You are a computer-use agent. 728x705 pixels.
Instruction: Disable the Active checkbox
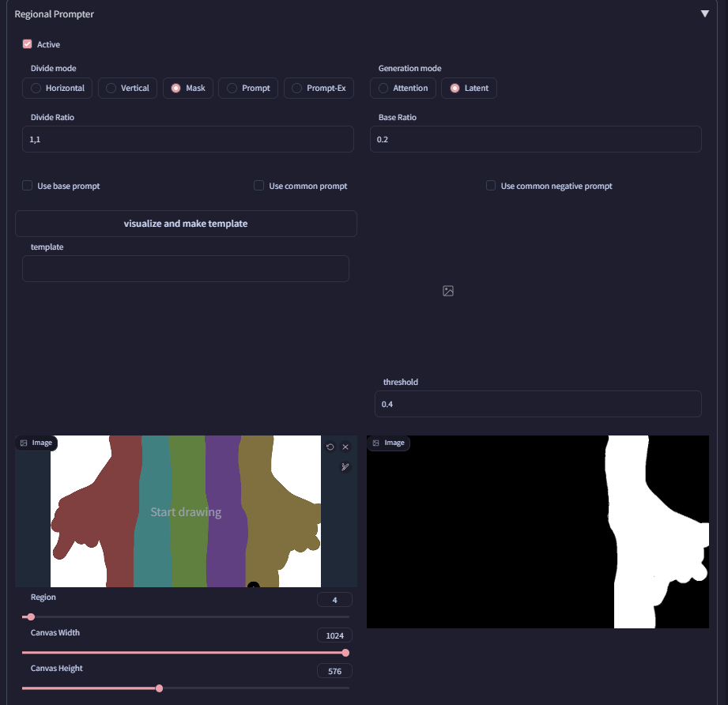[27, 44]
